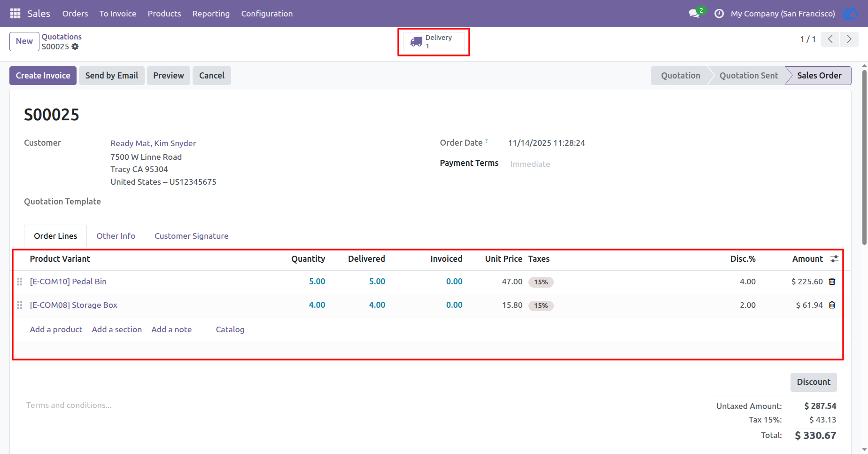868x454 pixels.
Task: Grab the drag handle for Pedal Bin
Action: [x=20, y=282]
